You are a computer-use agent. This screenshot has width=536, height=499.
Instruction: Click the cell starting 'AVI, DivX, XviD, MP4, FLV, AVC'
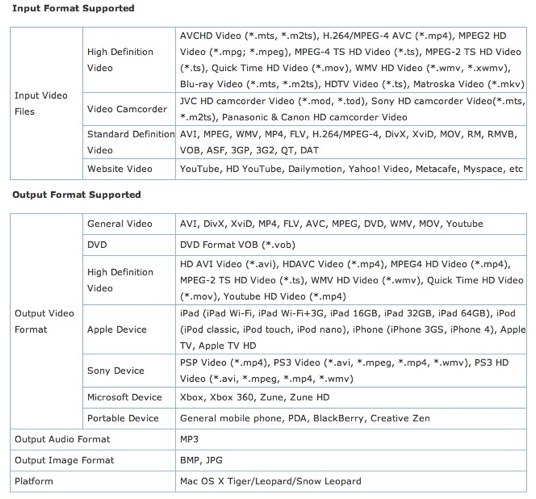[x=351, y=224]
